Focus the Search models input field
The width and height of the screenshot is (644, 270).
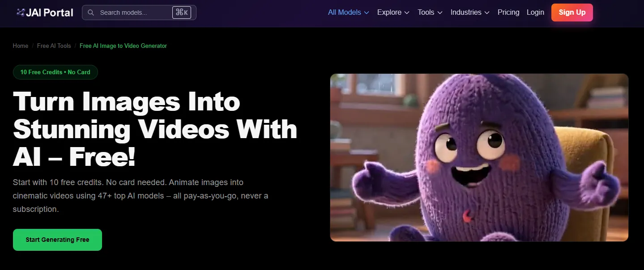coord(139,13)
